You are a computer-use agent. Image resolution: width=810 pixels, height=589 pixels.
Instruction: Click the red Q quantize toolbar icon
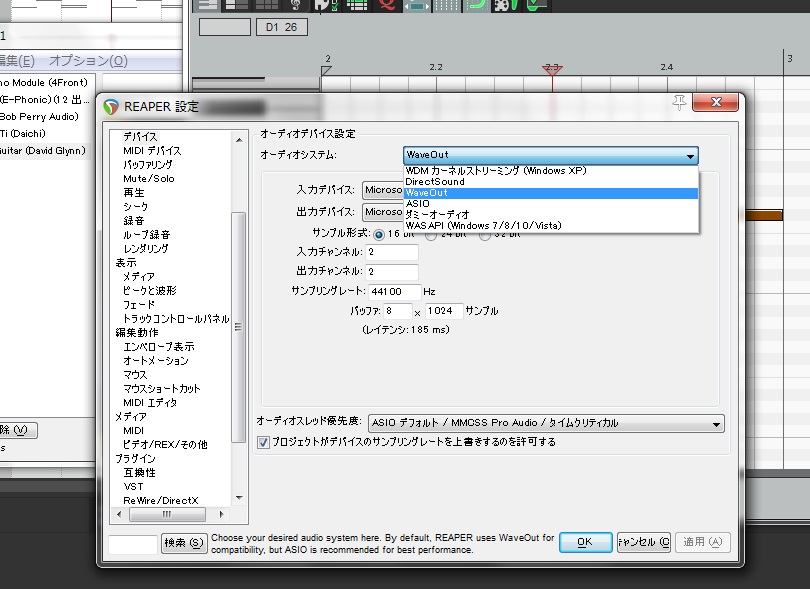pyautogui.click(x=387, y=5)
